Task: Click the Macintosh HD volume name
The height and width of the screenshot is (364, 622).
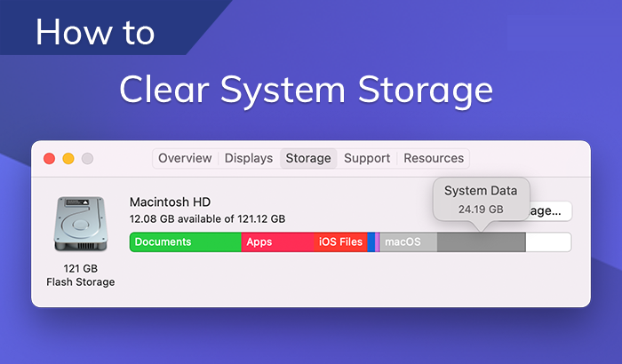Action: [170, 202]
